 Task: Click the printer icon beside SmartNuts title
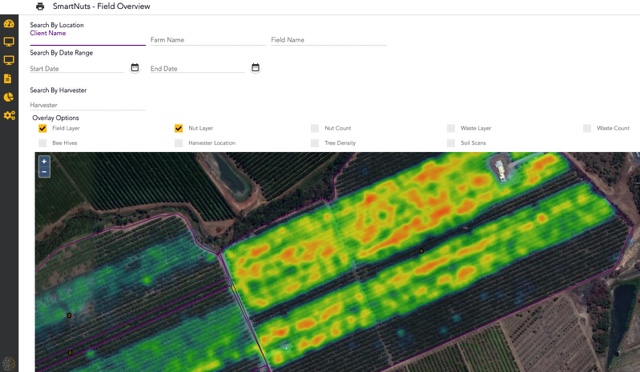(x=40, y=6)
